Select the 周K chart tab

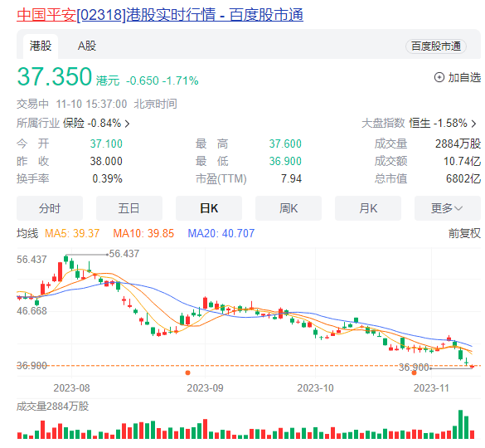pyautogui.click(x=289, y=208)
